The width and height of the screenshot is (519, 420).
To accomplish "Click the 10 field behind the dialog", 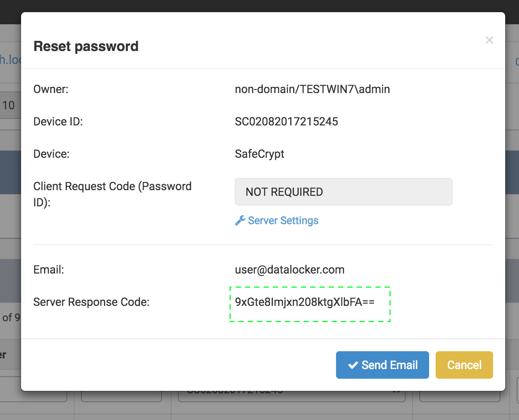I will click(x=9, y=106).
